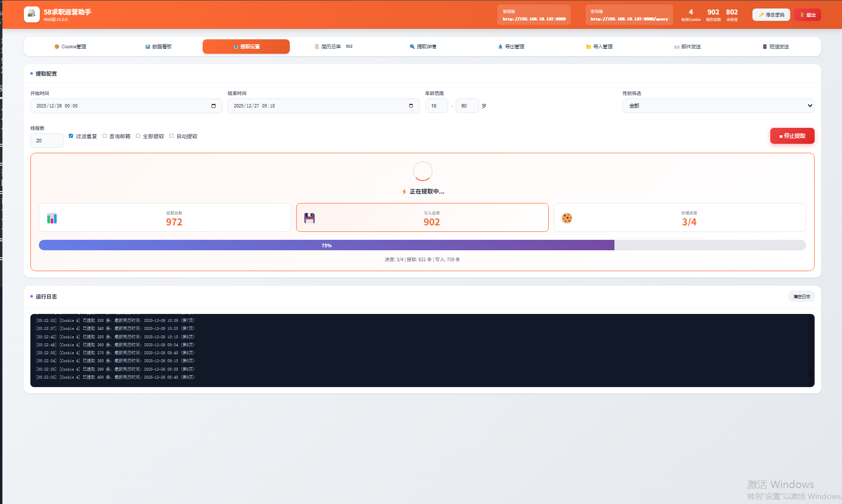This screenshot has width=842, height=504.
Task: Click the bar chart icon beside 提取总数
Action: pyautogui.click(x=52, y=218)
